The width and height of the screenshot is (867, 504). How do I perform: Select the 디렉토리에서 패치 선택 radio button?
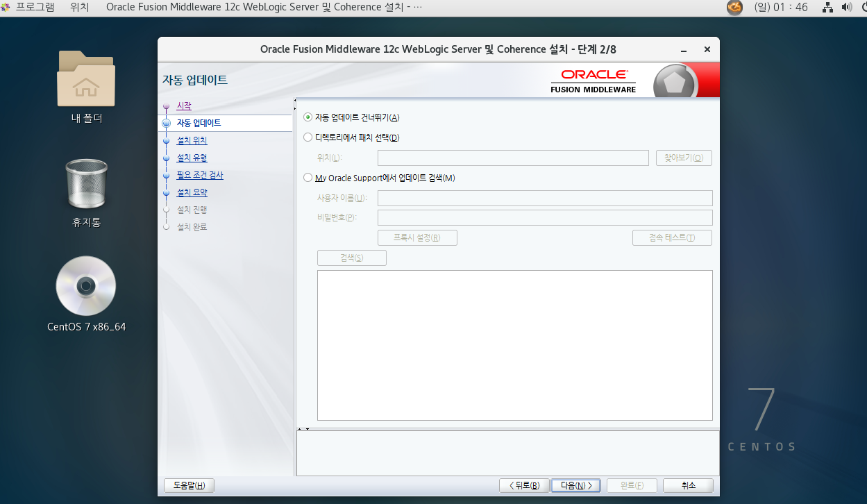(308, 137)
